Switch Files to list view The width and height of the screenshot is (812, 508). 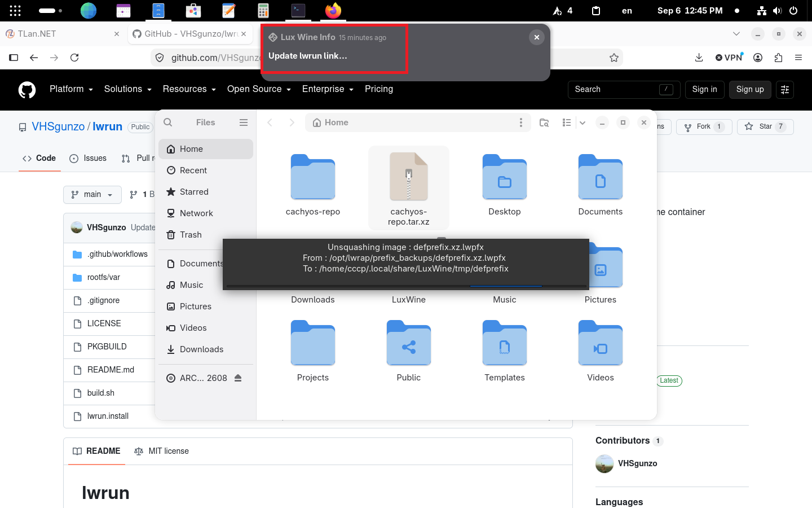(567, 122)
